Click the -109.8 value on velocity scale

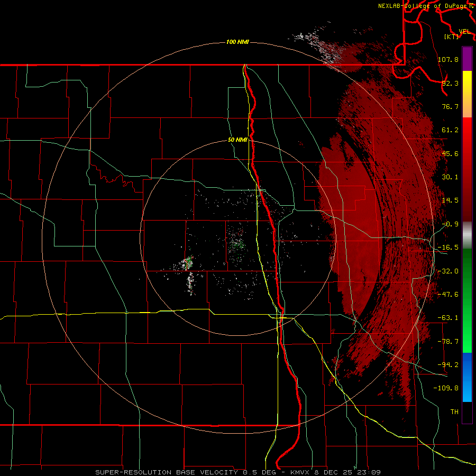point(446,388)
